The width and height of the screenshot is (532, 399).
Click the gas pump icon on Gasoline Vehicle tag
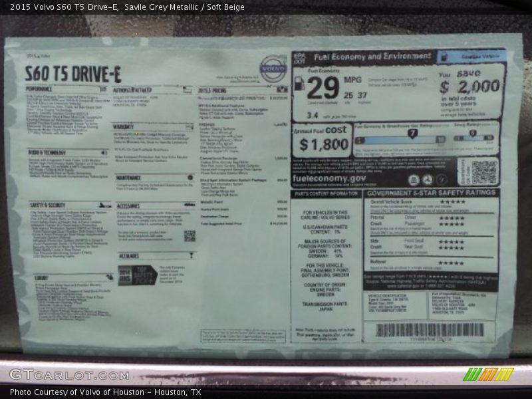tap(444, 57)
